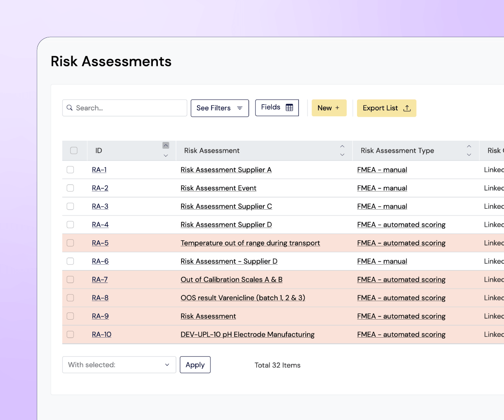Open the RA-6 ID link
Image resolution: width=504 pixels, height=420 pixels.
coord(100,261)
